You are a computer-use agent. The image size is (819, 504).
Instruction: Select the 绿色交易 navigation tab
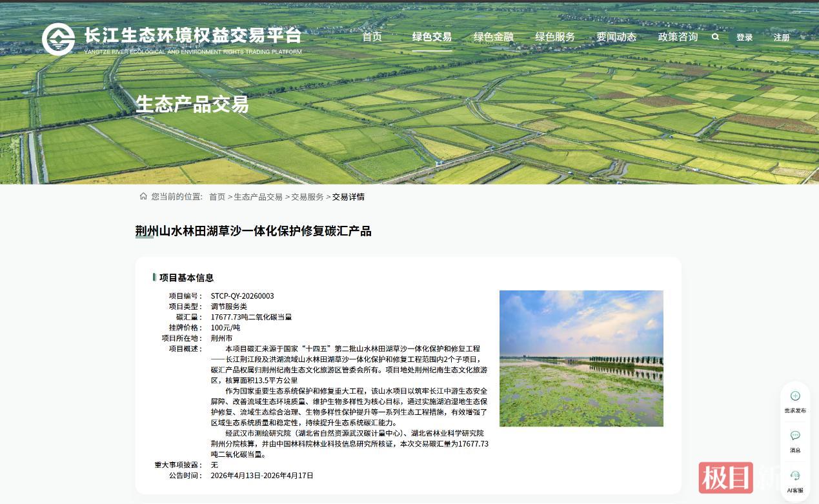click(432, 37)
